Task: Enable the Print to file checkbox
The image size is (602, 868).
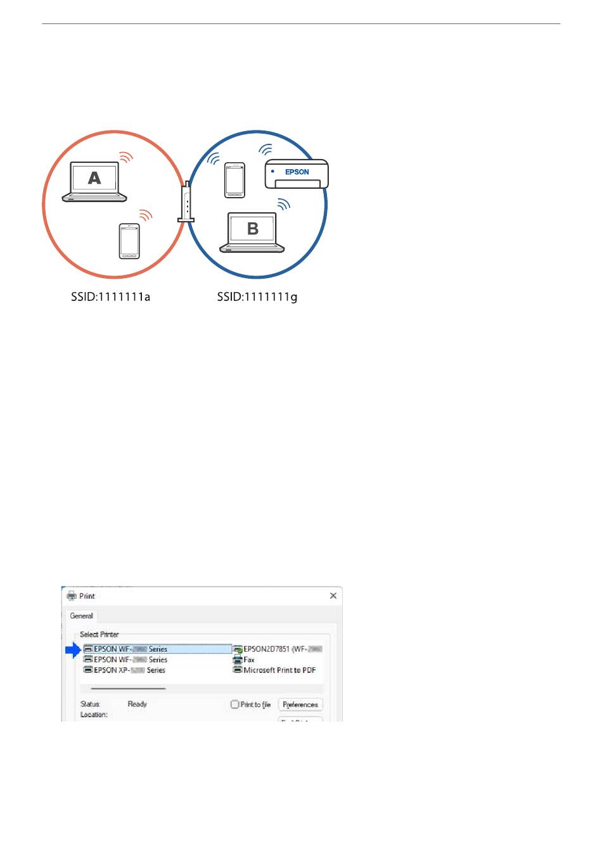Action: 235,704
